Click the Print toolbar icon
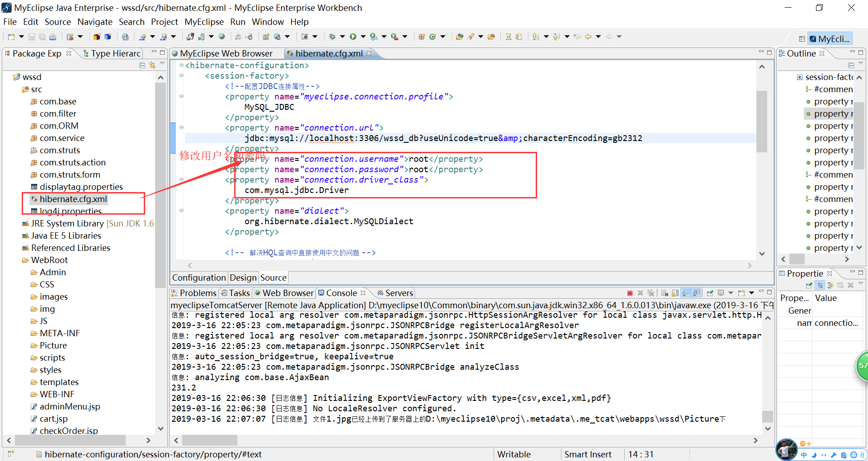Viewport: 868px width, 461px height. (x=52, y=37)
